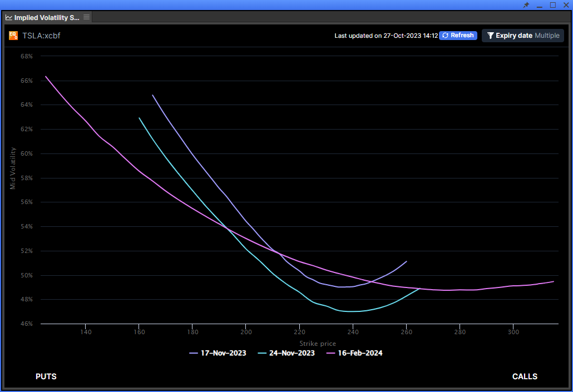Select the TSLA:xcbf instrument label
Image resolution: width=573 pixels, height=392 pixels.
[x=41, y=36]
